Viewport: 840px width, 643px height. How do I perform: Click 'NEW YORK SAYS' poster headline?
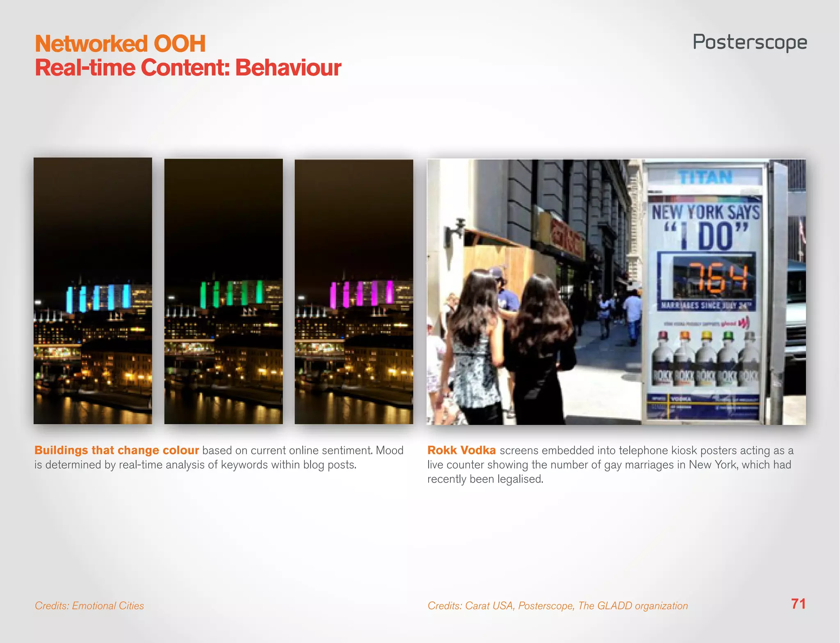click(706, 213)
